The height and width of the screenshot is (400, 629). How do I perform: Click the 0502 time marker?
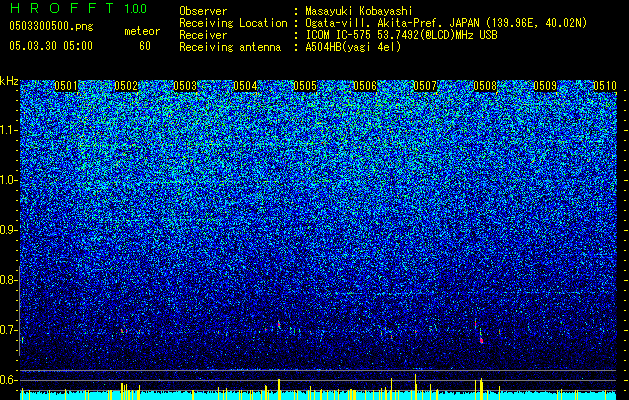[x=126, y=86]
